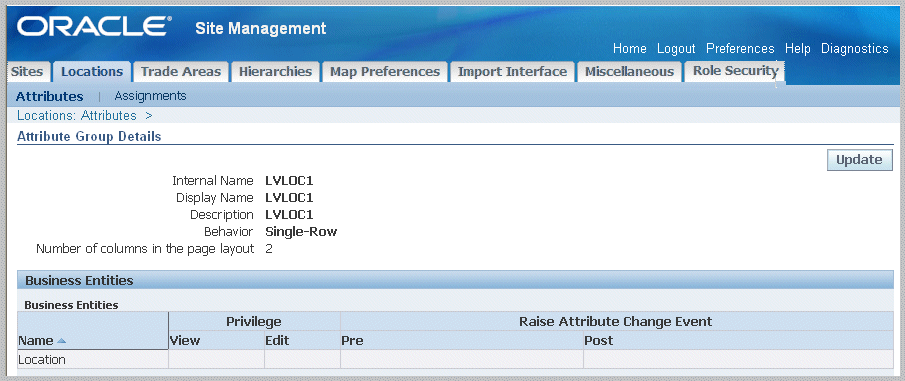Screen dimensions: 905x381
Task: Click the number of columns value 2
Action: point(269,249)
